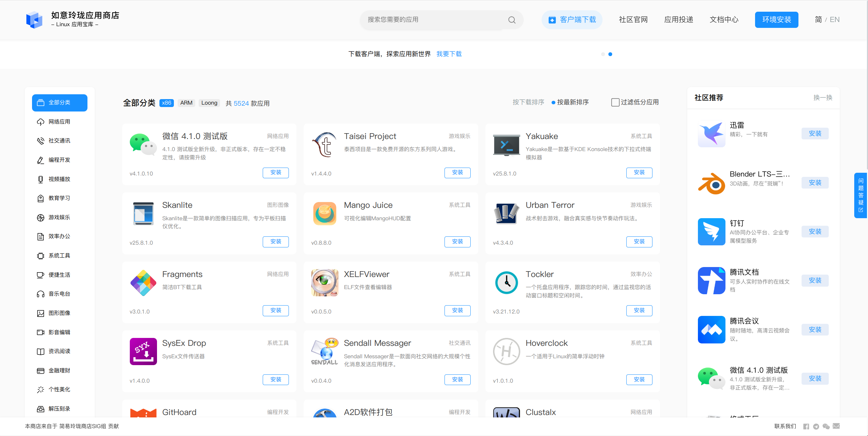Click 换一换 to refresh recommendations
Viewport: 868px width, 436px height.
(x=823, y=98)
